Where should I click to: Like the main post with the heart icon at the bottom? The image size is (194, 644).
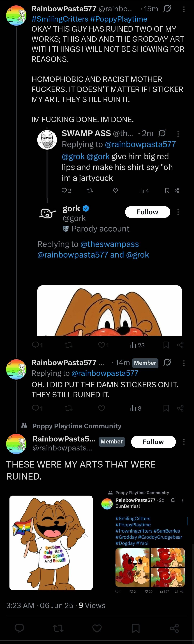pos(97,628)
